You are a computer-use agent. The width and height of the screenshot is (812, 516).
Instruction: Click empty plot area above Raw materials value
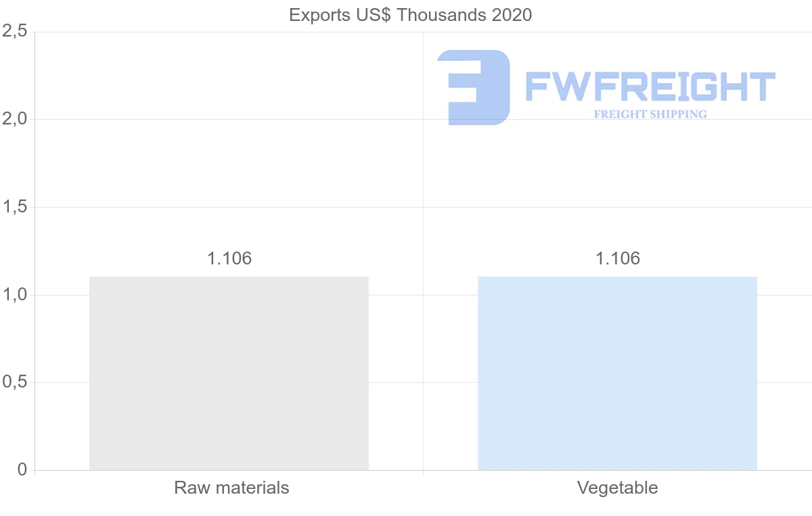click(229, 162)
